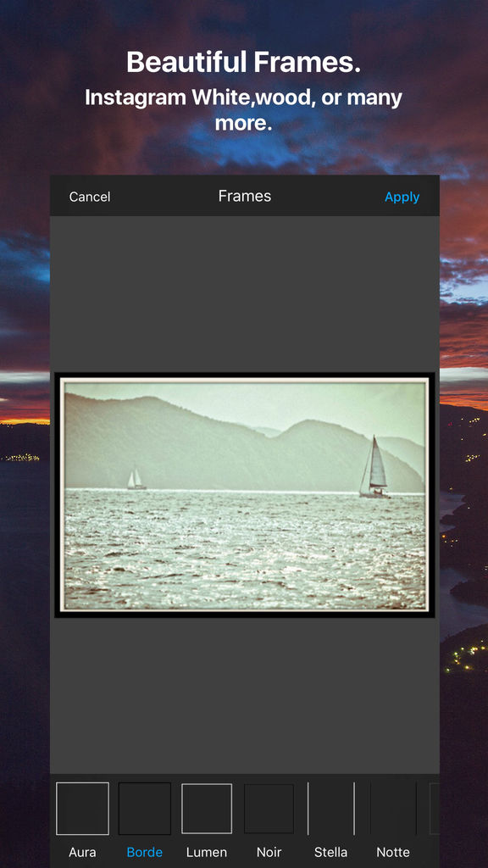488x868 pixels.
Task: Tap the Aura label text
Action: click(82, 852)
